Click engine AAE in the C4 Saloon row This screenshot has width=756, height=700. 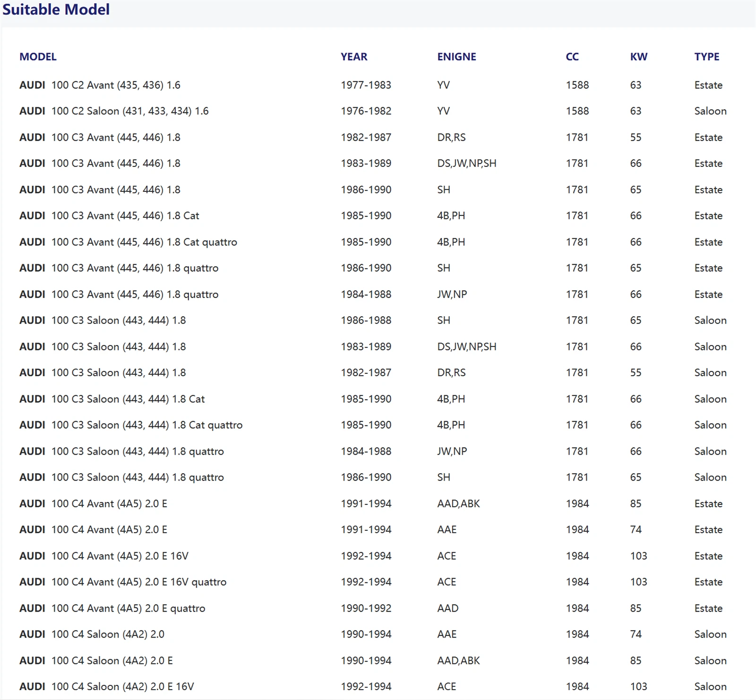click(x=447, y=634)
